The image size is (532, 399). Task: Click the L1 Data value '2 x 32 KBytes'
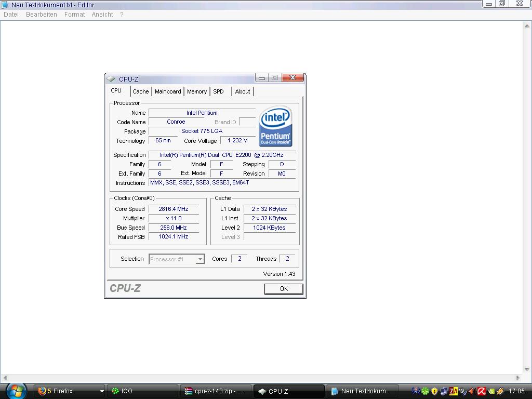[270, 209]
